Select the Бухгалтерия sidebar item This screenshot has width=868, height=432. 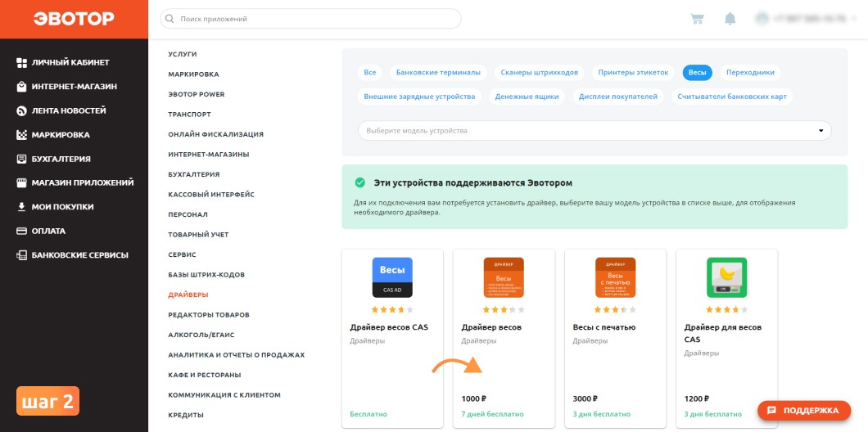pos(54,159)
